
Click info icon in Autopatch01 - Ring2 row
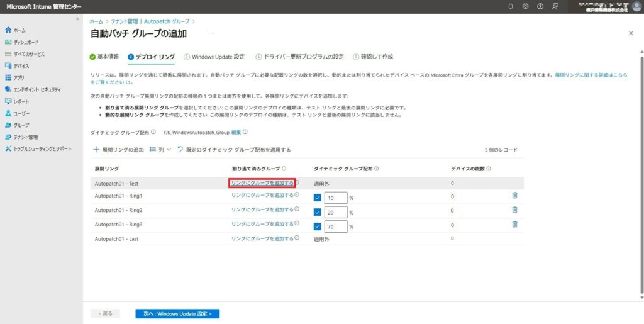click(x=297, y=209)
